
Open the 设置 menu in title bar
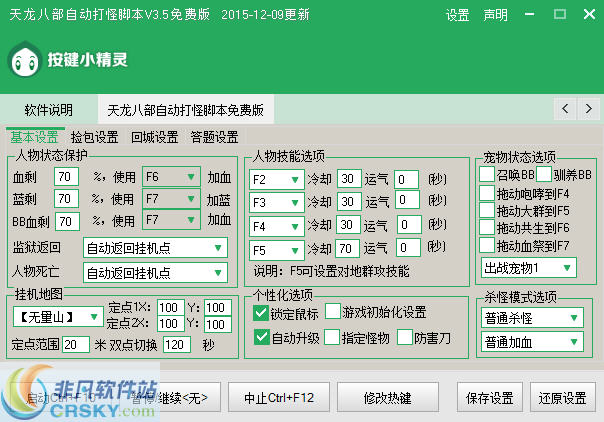tap(457, 15)
